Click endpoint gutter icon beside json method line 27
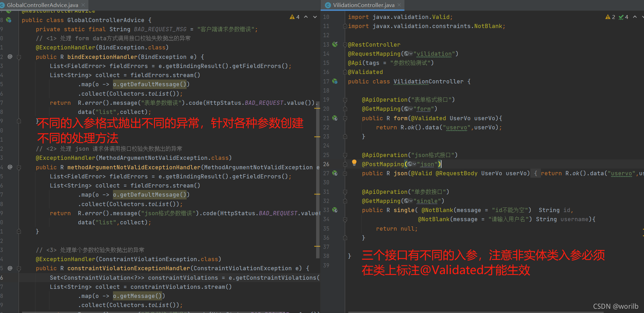 pyautogui.click(x=335, y=173)
